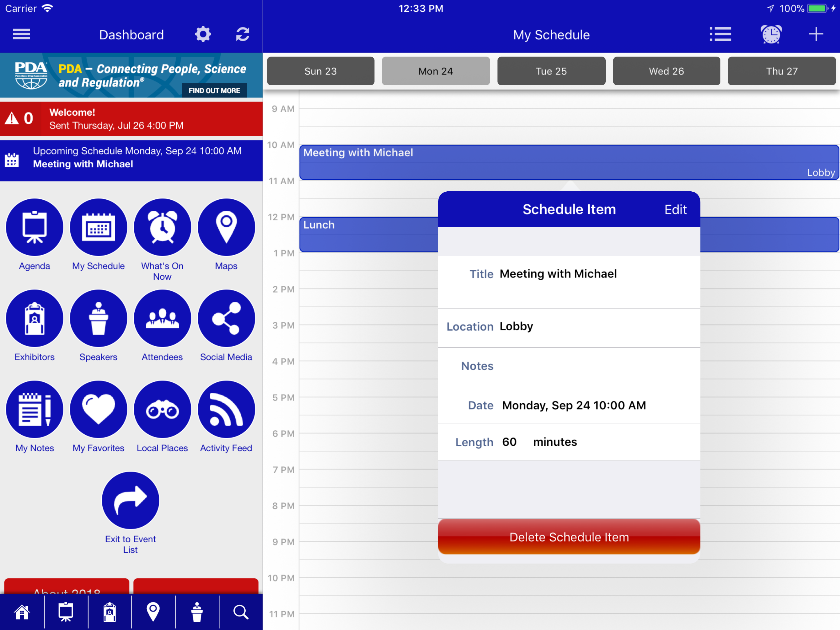Select the Wed 26 day tab
Viewport: 840px width, 630px height.
tap(667, 71)
